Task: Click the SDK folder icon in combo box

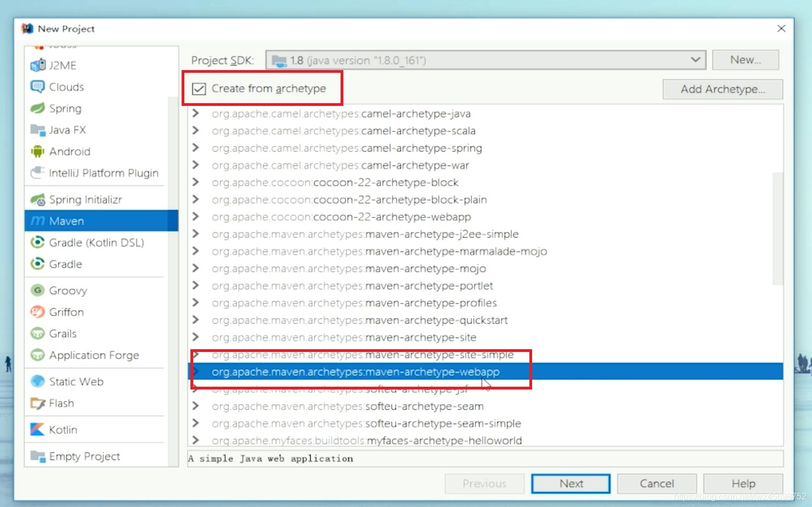Action: (x=279, y=60)
